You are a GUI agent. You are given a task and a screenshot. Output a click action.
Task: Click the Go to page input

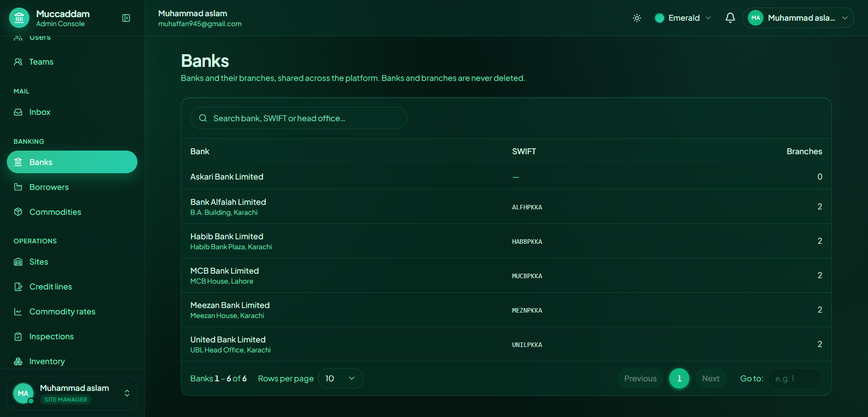pyautogui.click(x=795, y=378)
